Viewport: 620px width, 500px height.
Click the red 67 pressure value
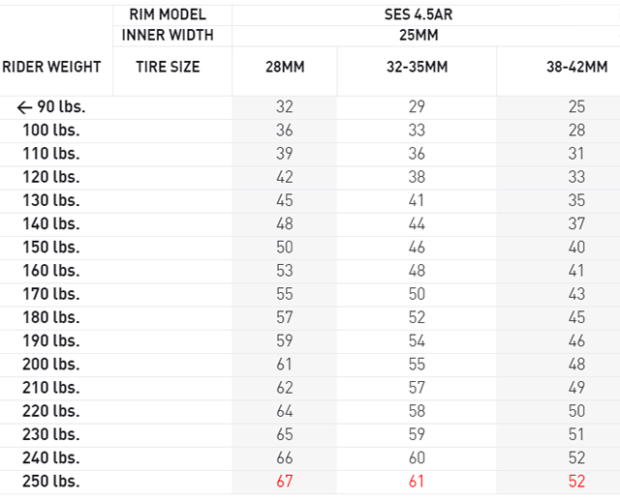click(284, 481)
